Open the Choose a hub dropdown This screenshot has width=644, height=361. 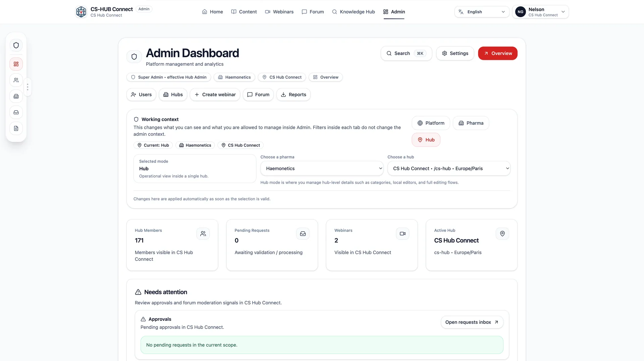click(449, 168)
